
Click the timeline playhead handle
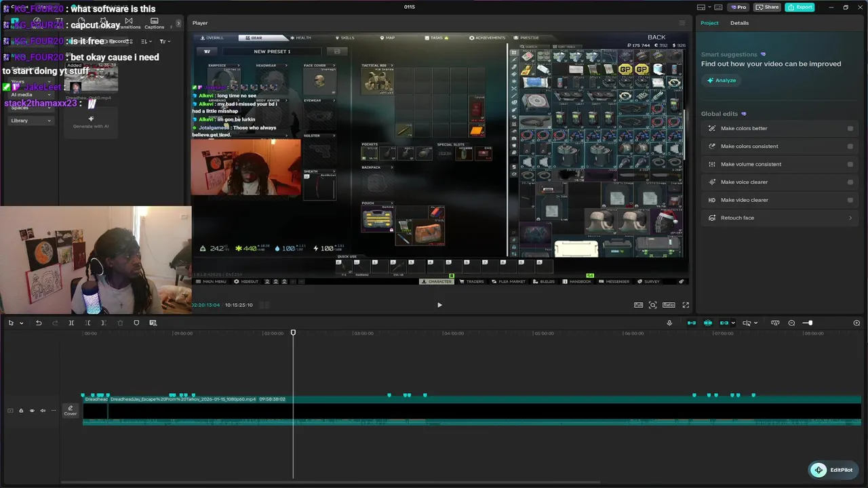pos(293,333)
